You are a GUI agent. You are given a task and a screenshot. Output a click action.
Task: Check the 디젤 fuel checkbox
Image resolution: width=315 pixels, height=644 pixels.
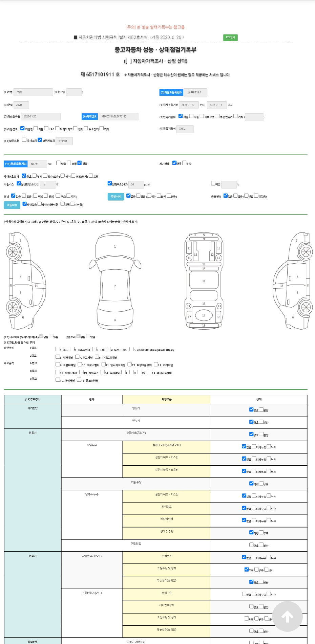pos(36,128)
